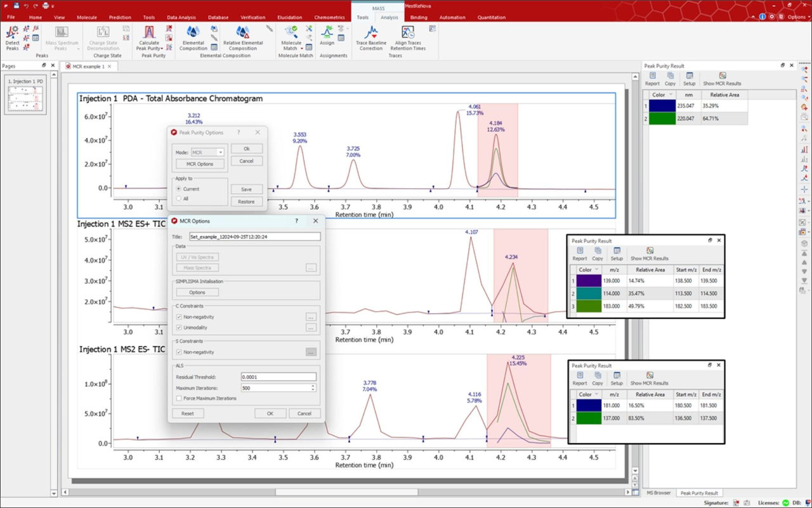Click the Print icon in the quick access toolbar
Viewport: 812px width, 508px height.
tap(45, 6)
